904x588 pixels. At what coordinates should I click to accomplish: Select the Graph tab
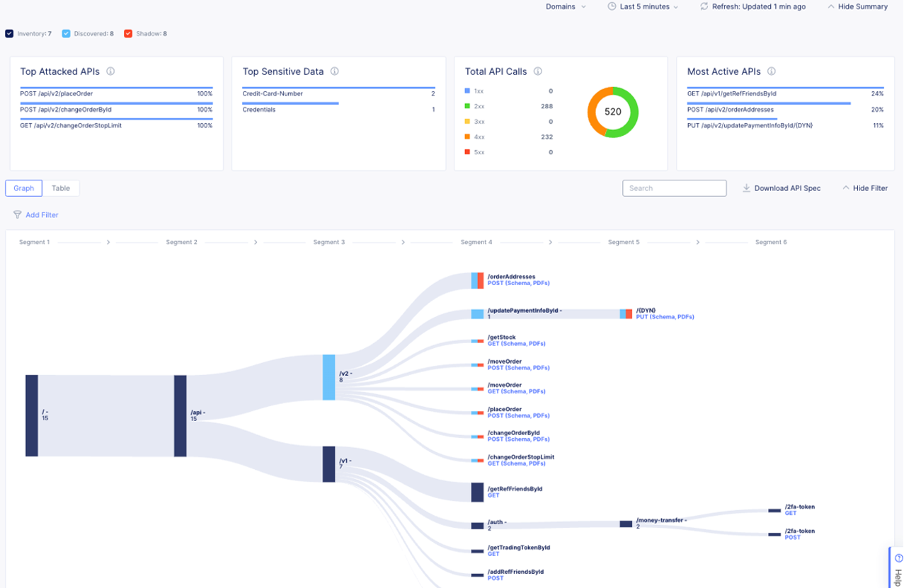(24, 188)
